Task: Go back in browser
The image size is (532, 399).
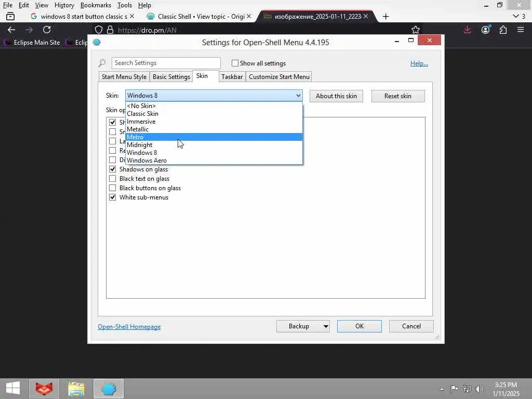Action: click(x=11, y=30)
